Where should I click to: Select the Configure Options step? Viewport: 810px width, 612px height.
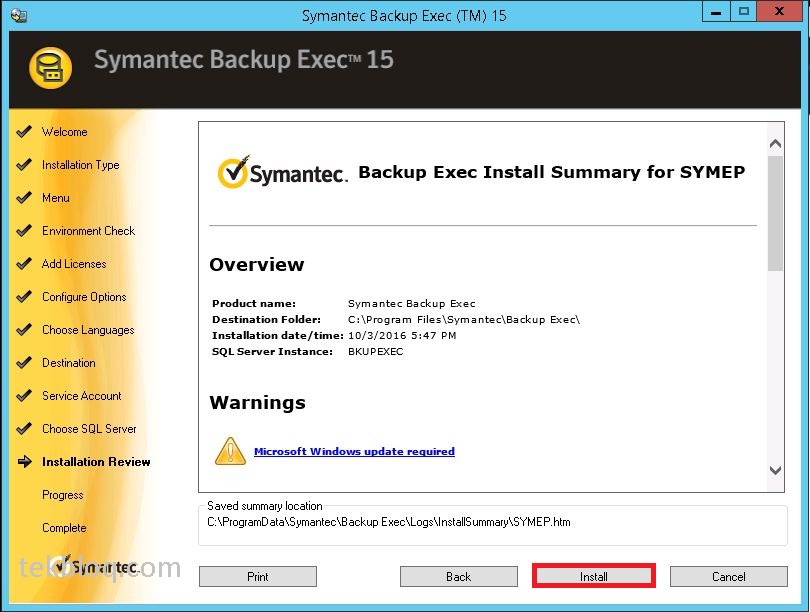[x=84, y=297]
